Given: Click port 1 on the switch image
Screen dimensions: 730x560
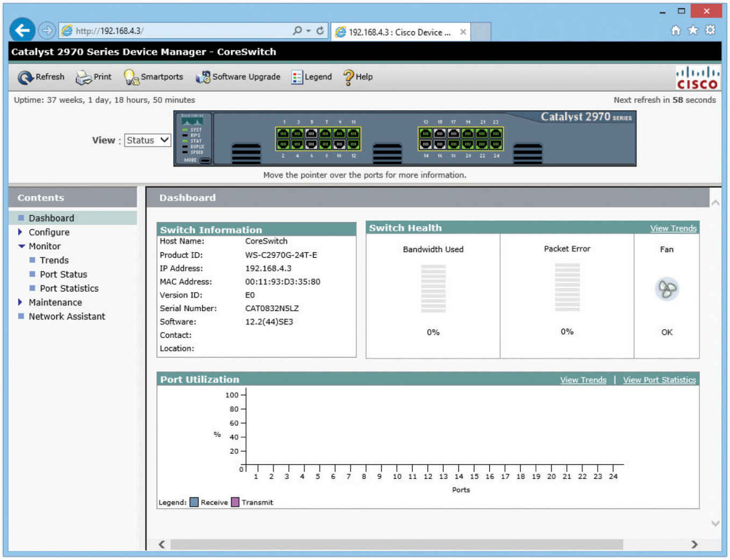Looking at the screenshot, I should (x=283, y=133).
